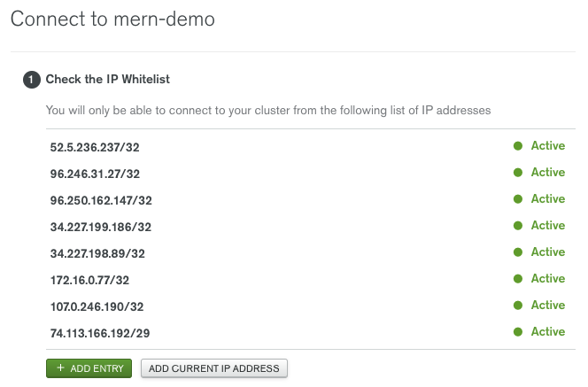
Task: Click the green status dot for 96.246.31.27/32
Action: click(x=518, y=173)
